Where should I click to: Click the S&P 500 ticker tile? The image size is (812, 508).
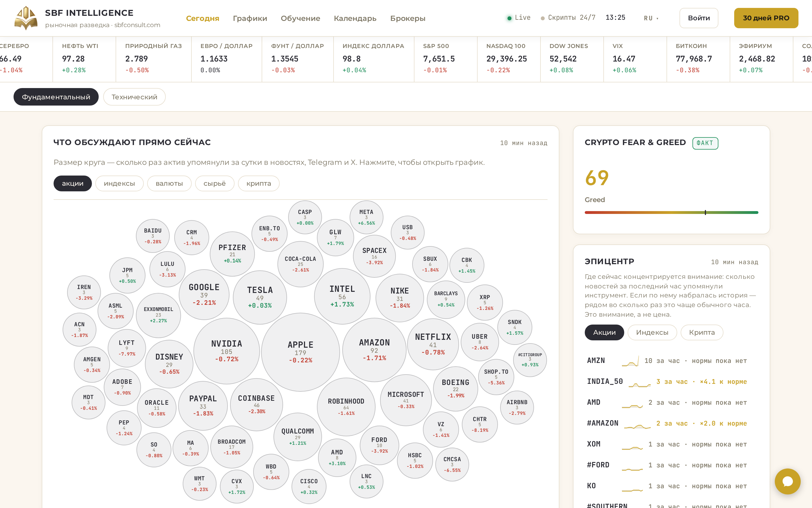[445, 59]
